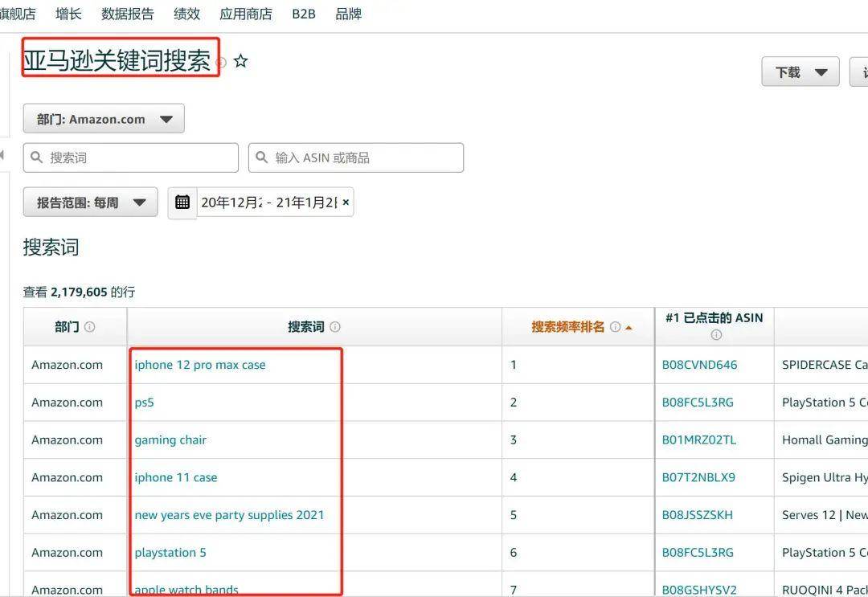The image size is (868, 597).
Task: Focus the 搜索词 search field
Action: click(x=131, y=157)
